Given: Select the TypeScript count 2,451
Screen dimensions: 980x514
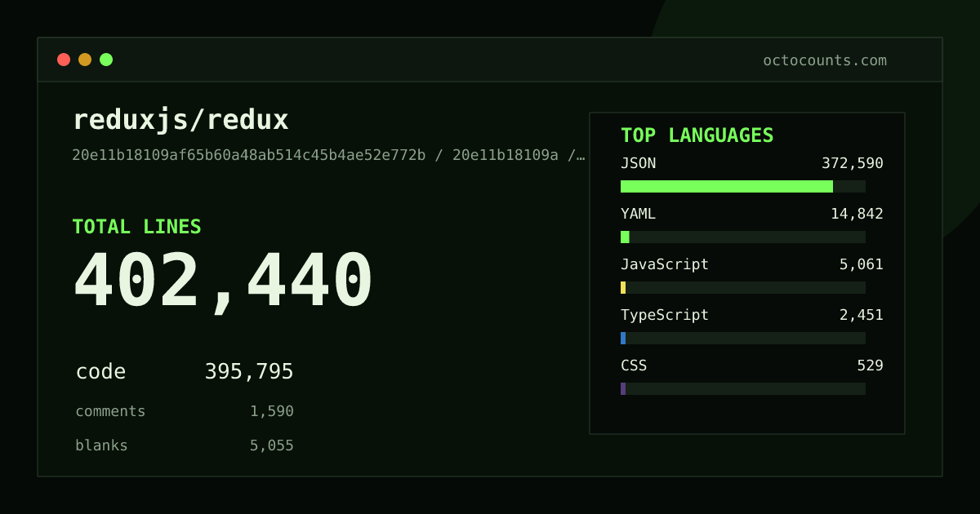Looking at the screenshot, I should tap(862, 315).
